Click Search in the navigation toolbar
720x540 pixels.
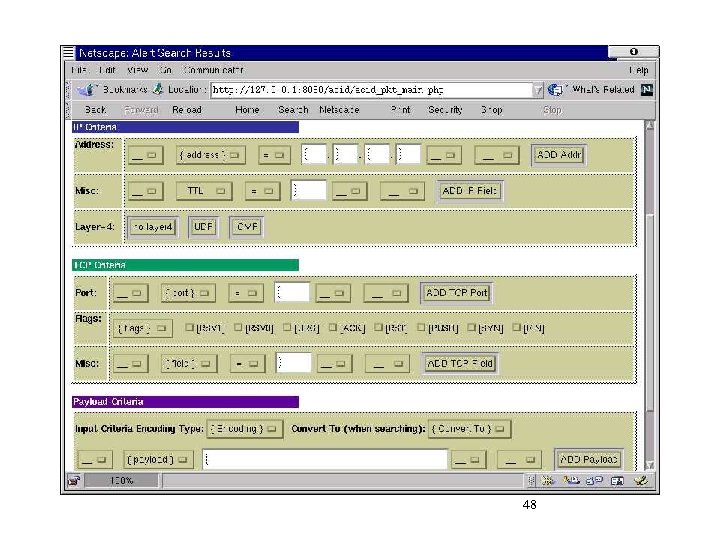pos(293,110)
